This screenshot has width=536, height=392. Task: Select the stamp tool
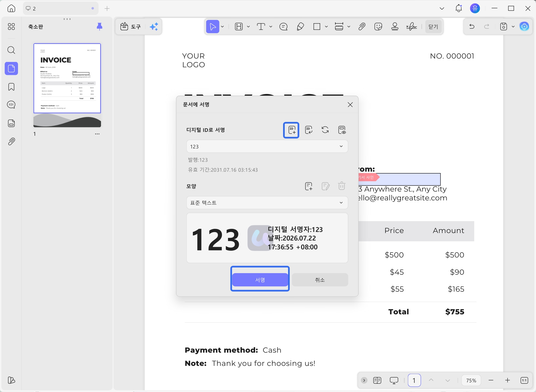(395, 27)
